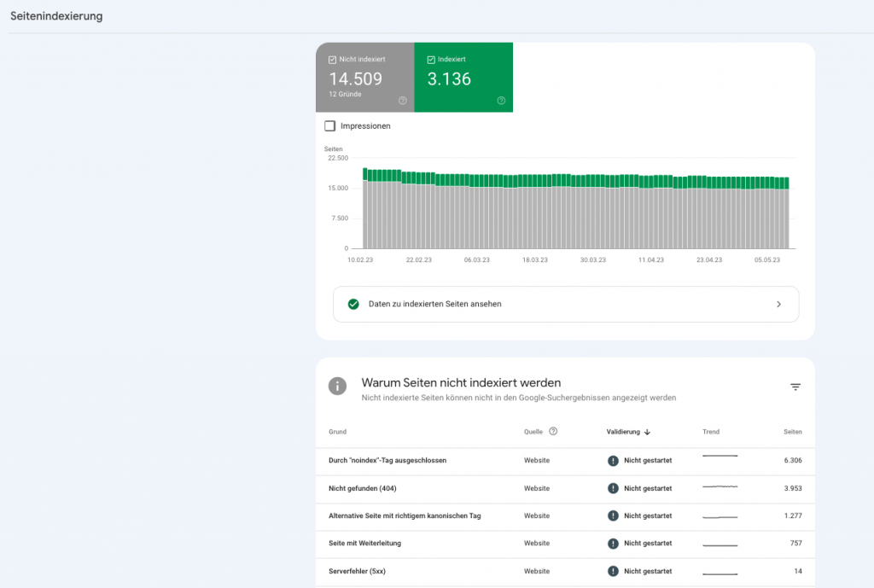
Task: Click warning icon in Serverfehler (5xx) row
Action: [x=613, y=571]
